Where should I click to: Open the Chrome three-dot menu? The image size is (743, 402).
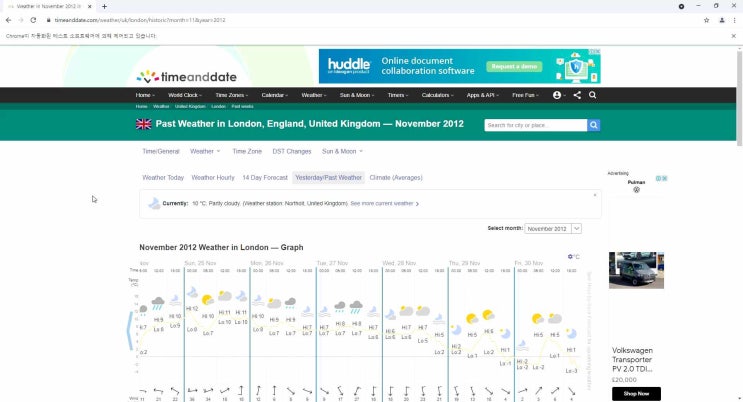pyautogui.click(x=734, y=20)
